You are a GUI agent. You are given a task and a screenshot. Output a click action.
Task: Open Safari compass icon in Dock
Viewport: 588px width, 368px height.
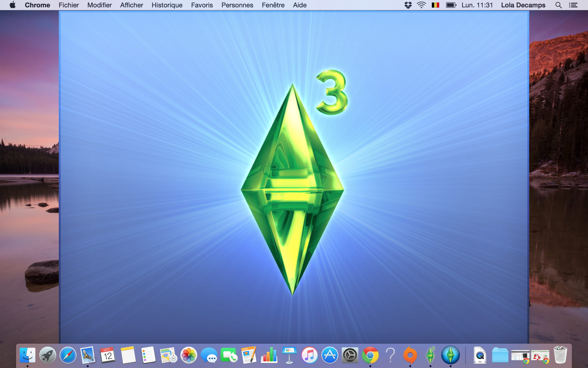point(68,355)
